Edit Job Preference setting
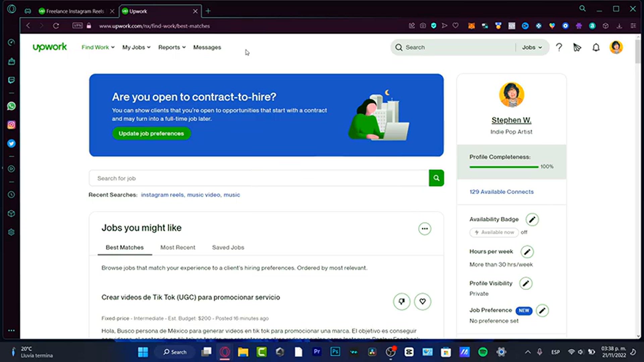The image size is (644, 362). click(x=542, y=311)
